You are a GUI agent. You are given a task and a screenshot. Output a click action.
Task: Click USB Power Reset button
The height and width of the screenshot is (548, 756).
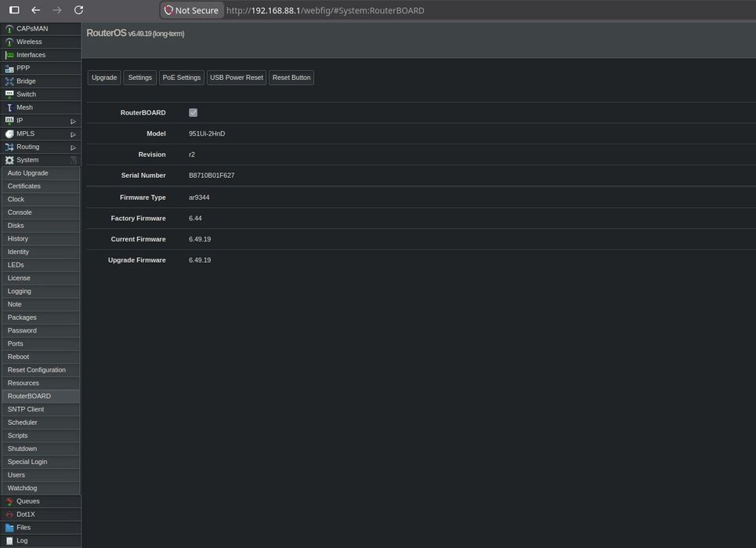pyautogui.click(x=237, y=78)
